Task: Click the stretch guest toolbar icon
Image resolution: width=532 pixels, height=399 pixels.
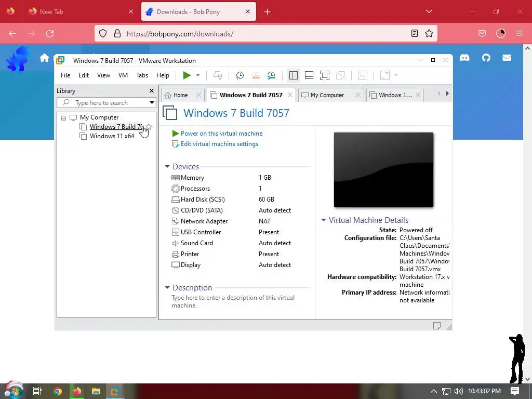Action: pos(385,75)
